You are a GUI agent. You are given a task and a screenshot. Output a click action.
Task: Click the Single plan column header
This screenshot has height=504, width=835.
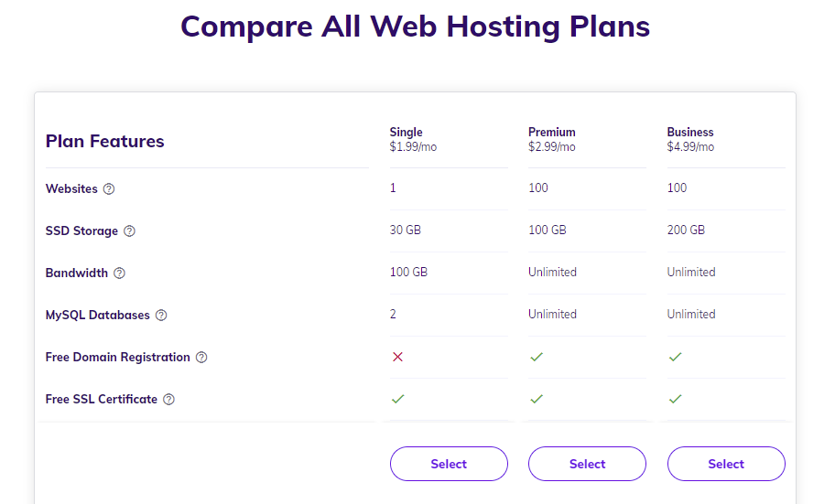click(x=413, y=139)
